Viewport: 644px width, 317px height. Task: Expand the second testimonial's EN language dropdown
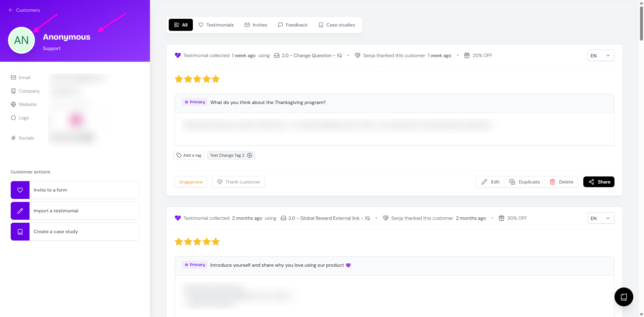[600, 218]
